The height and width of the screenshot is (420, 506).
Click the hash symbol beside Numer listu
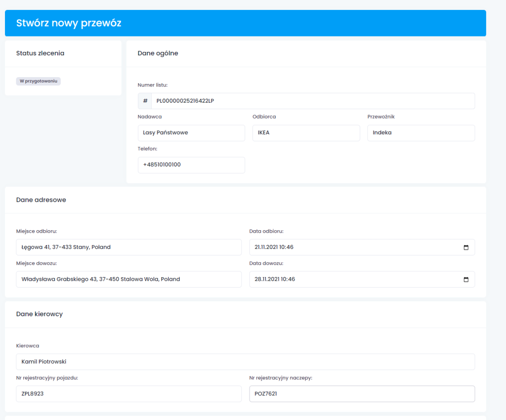click(x=145, y=101)
